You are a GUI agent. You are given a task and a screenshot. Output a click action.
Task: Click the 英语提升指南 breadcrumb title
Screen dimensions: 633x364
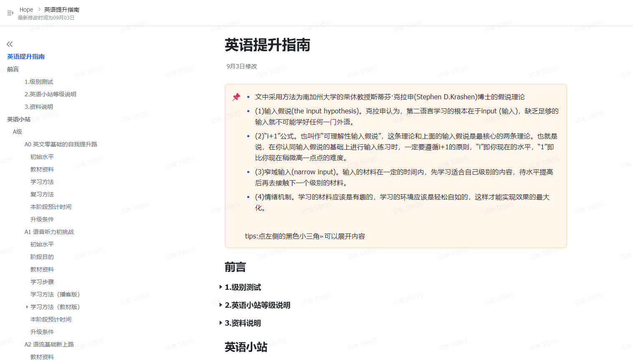[62, 10]
